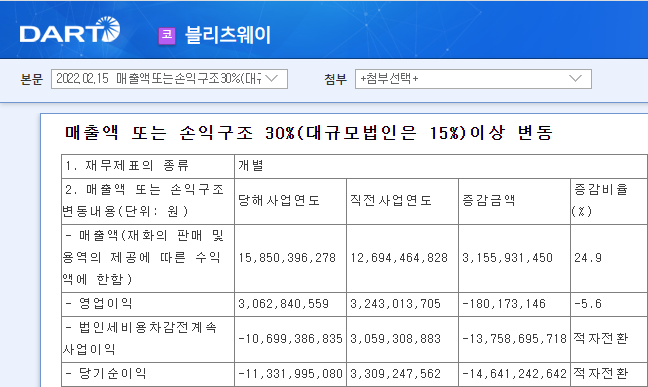
Task: Open the 첨부 attachment dropdown +첨부선택+
Action: click(473, 79)
